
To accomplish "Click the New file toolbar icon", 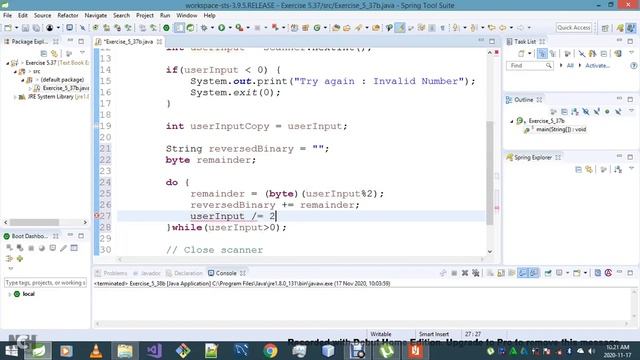I will (x=8, y=28).
